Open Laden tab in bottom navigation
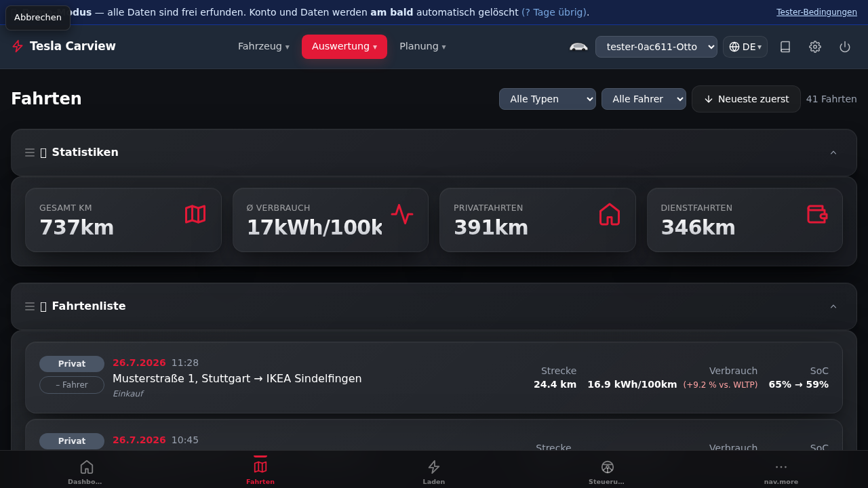This screenshot has height=488, width=868. (434, 472)
